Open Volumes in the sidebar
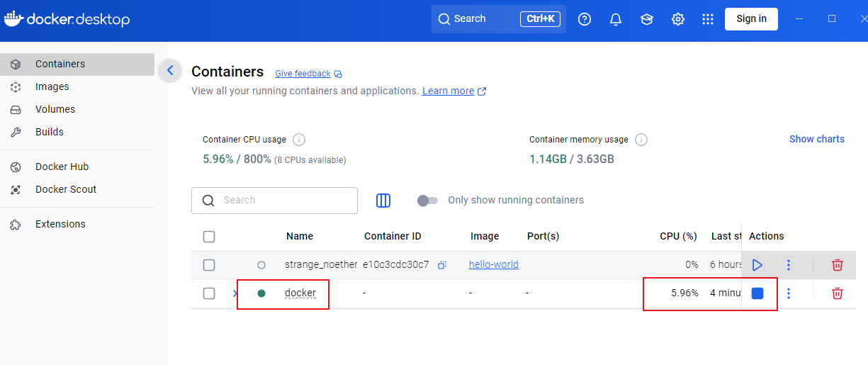 [x=77, y=109]
